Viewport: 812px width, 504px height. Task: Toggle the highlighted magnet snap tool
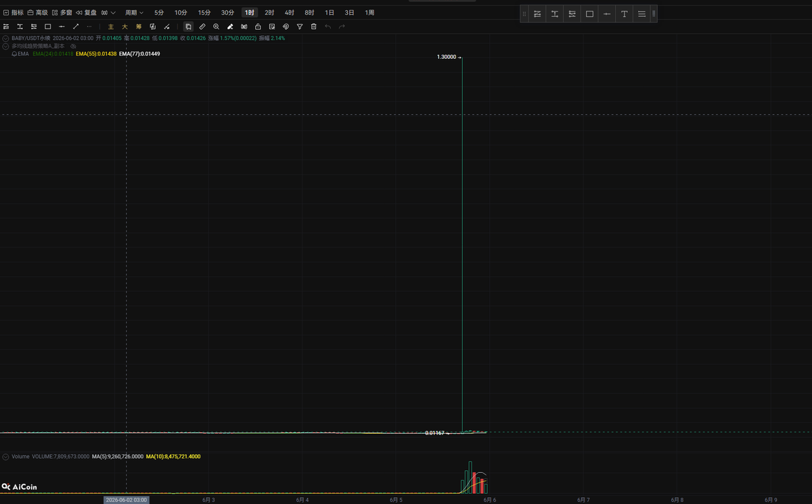click(188, 26)
